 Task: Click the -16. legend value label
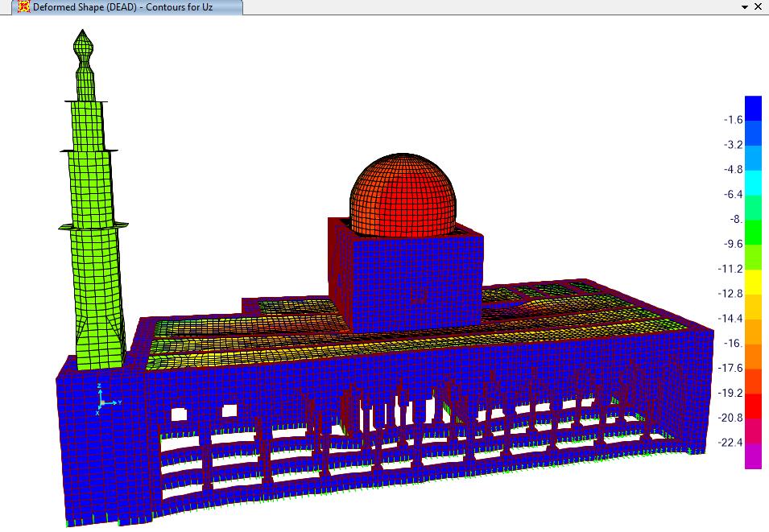click(733, 343)
